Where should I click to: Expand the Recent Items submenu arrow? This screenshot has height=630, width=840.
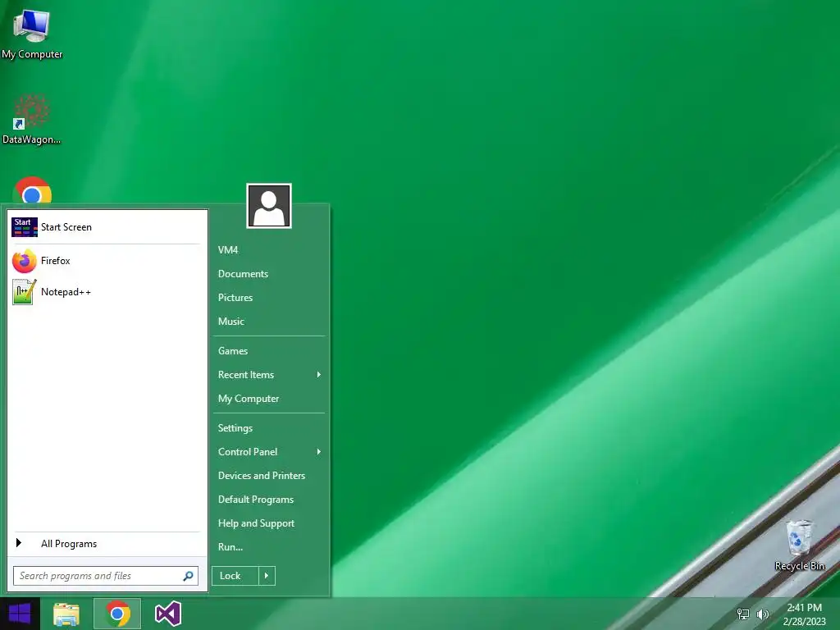[x=319, y=374]
